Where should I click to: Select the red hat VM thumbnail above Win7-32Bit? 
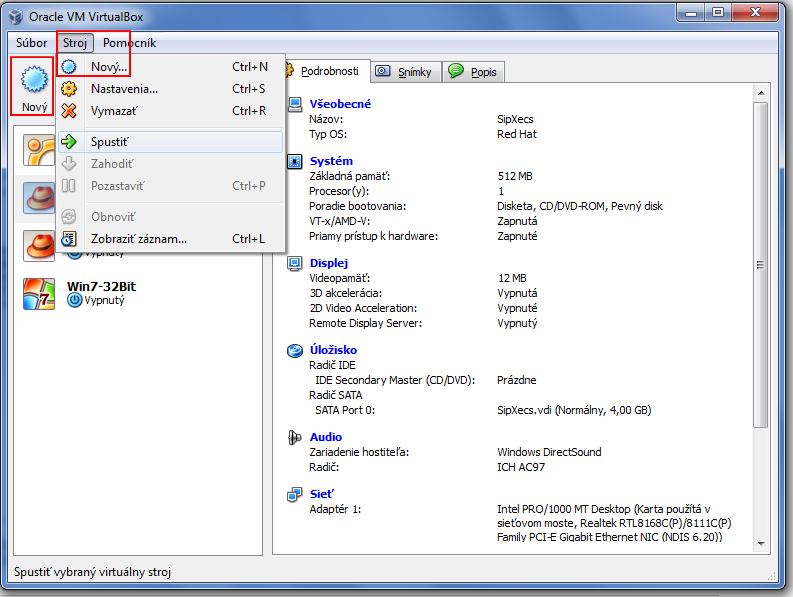click(39, 246)
